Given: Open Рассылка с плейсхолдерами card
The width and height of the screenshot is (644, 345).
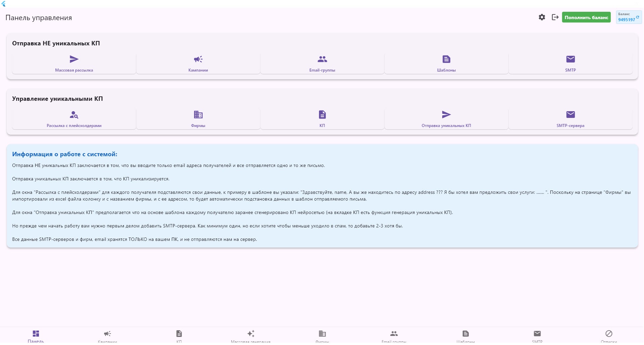Looking at the screenshot, I should [x=74, y=119].
